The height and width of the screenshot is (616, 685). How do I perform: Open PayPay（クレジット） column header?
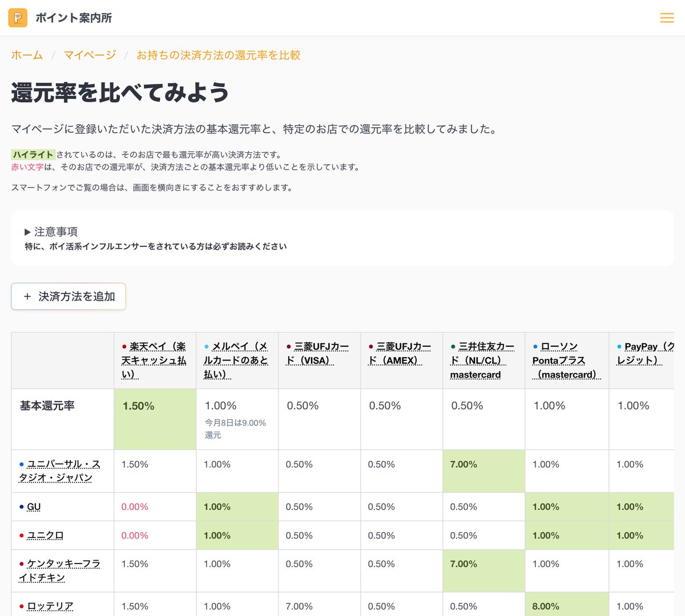click(645, 354)
